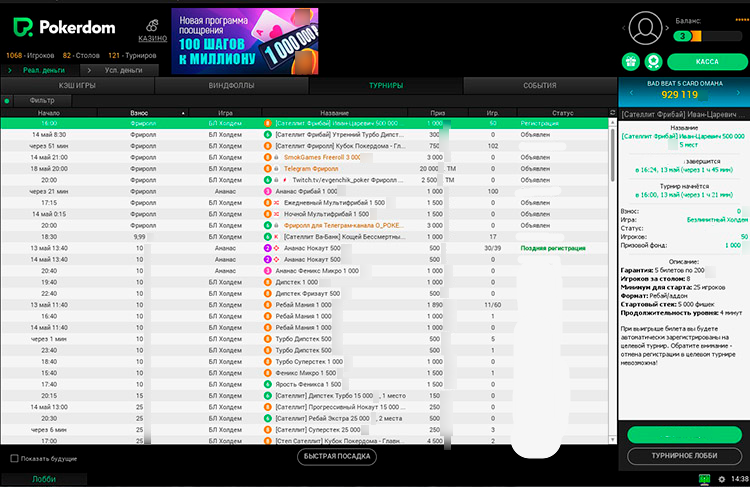Viewport: 750px width, 487px height.
Task: Click green register button above Турнирное лобби
Action: point(684,435)
